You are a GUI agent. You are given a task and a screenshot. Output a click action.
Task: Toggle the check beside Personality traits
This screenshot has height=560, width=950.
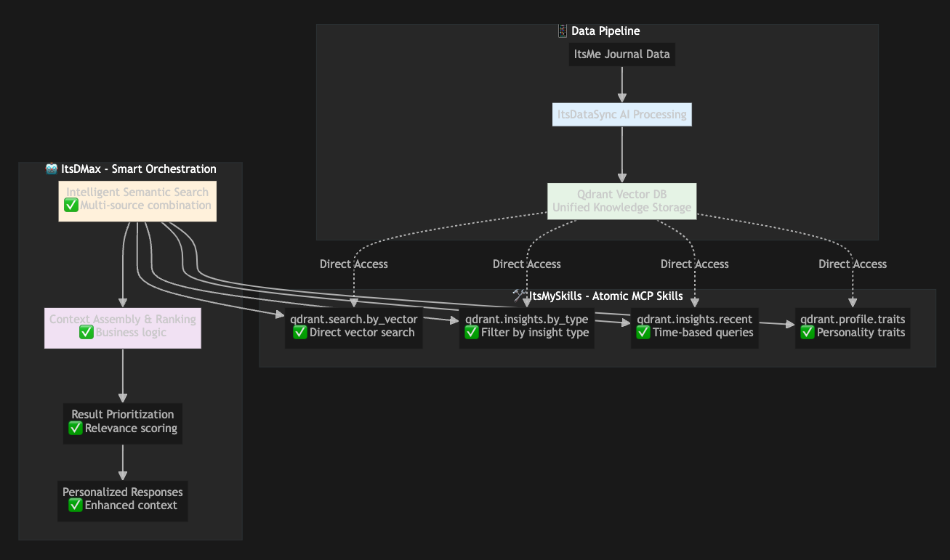click(x=807, y=333)
